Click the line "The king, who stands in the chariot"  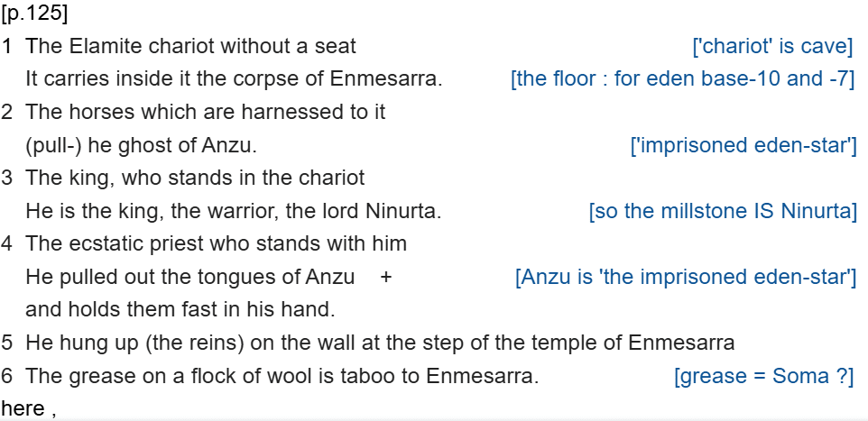click(x=195, y=178)
